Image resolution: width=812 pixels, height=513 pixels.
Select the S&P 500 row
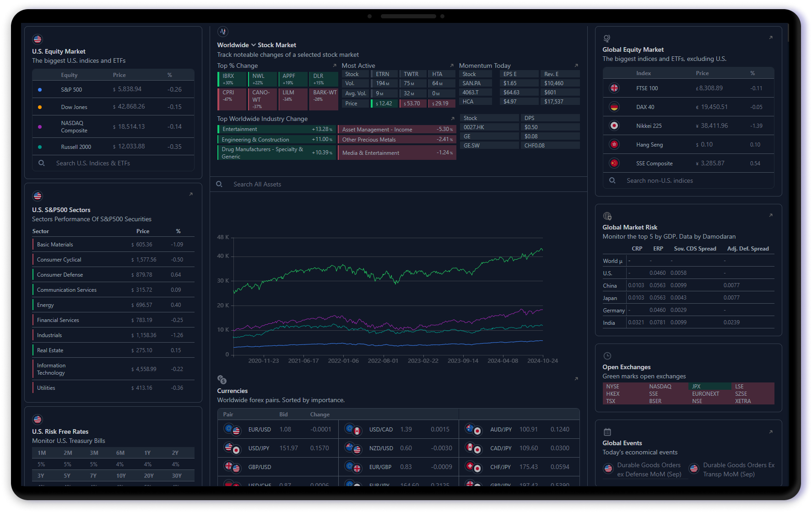tap(114, 89)
